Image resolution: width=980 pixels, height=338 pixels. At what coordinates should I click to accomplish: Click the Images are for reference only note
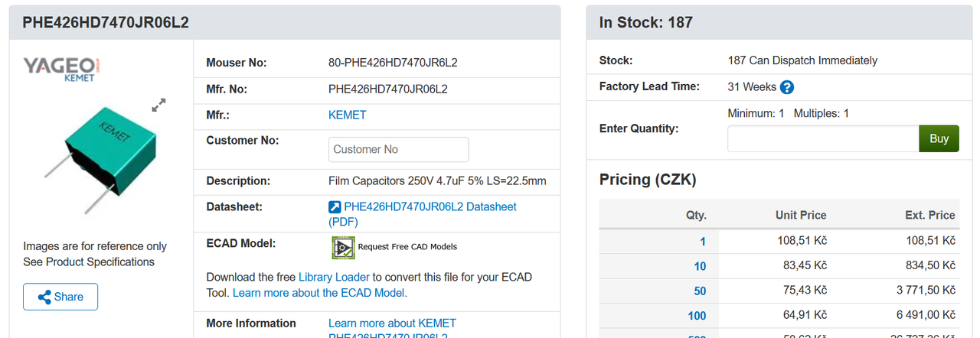point(95,246)
